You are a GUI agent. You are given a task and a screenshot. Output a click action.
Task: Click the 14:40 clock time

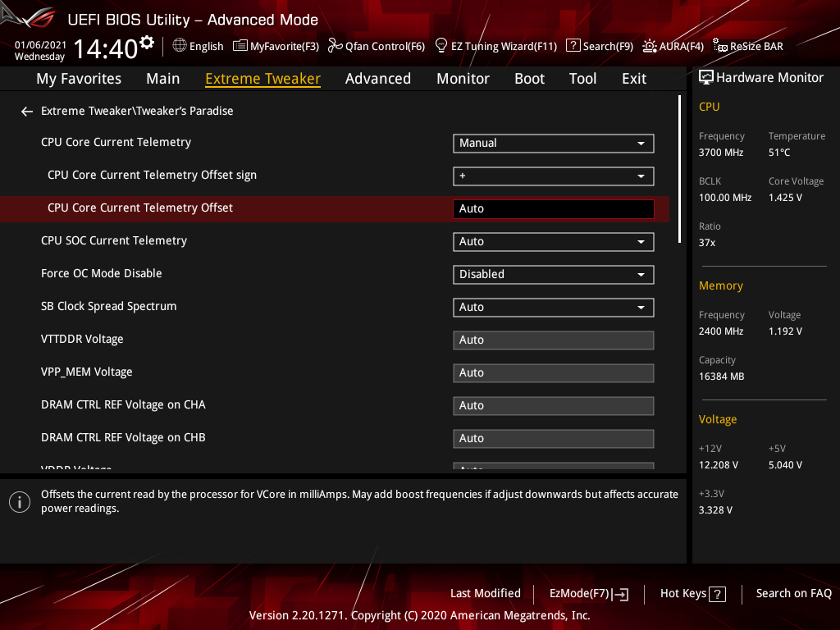[x=106, y=48]
